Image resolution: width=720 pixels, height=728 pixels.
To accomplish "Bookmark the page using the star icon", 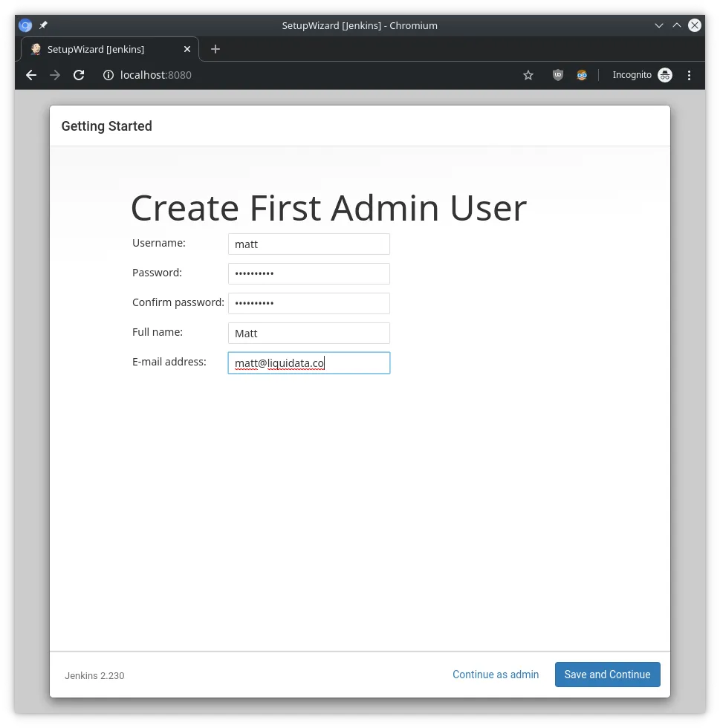I will (528, 74).
